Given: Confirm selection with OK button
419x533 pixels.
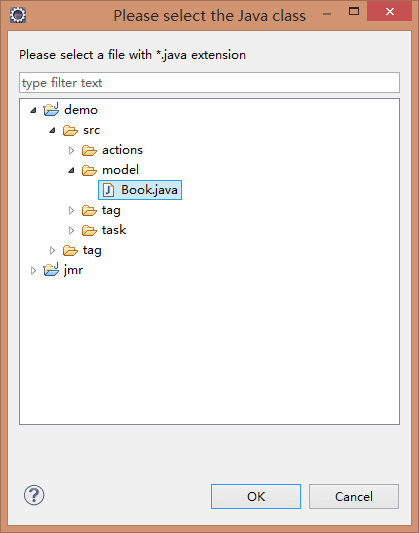Looking at the screenshot, I should click(x=256, y=496).
